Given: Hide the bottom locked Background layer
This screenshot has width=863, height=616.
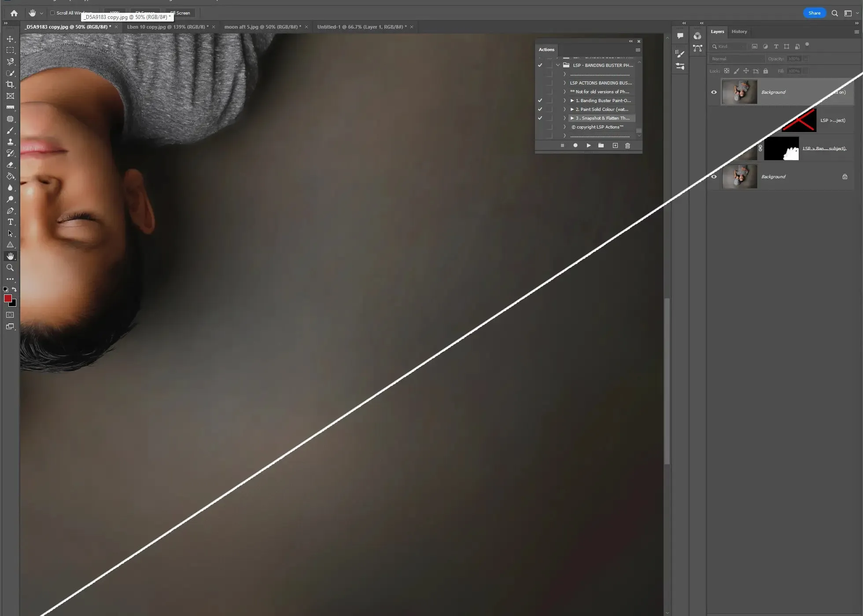Looking at the screenshot, I should [714, 176].
